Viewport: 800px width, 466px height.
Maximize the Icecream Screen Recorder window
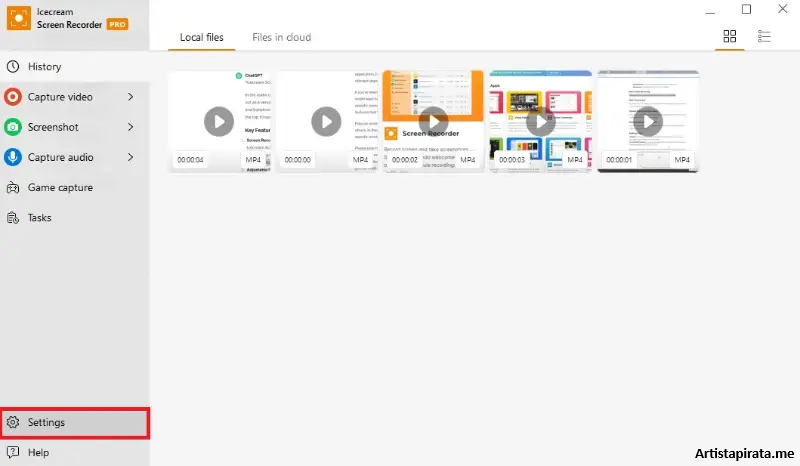tap(746, 9)
